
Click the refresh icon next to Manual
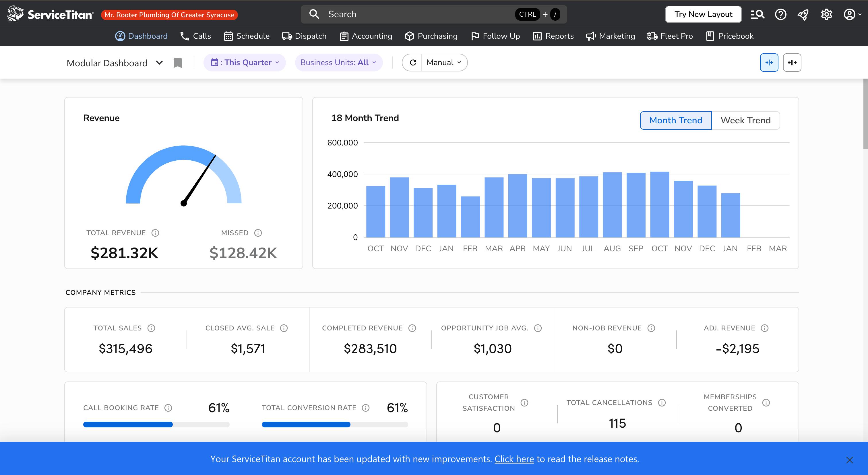413,63
